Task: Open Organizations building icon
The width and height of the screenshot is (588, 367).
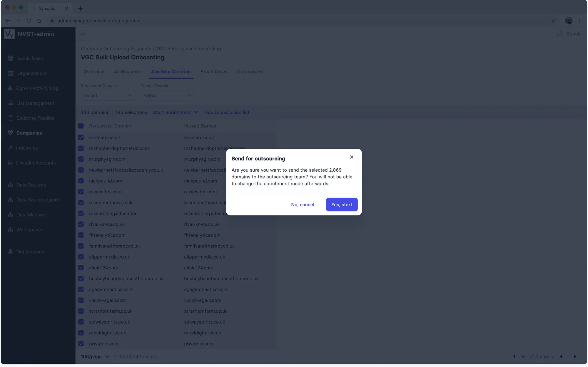Action: [11, 73]
